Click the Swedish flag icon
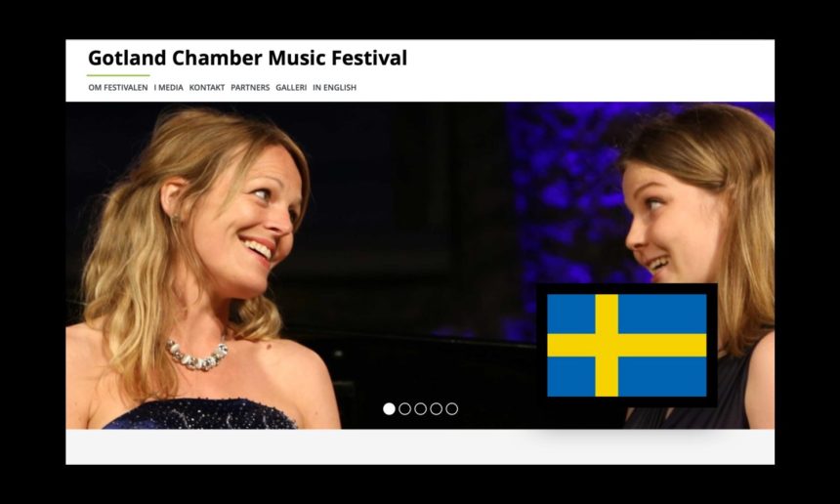Viewport: 840px width, 504px height. (x=627, y=346)
